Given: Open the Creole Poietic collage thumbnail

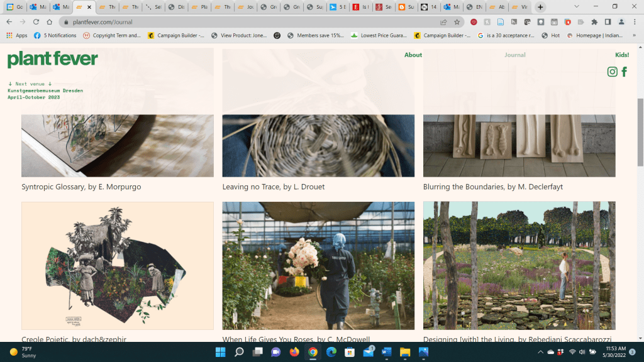Looking at the screenshot, I should coord(118,265).
